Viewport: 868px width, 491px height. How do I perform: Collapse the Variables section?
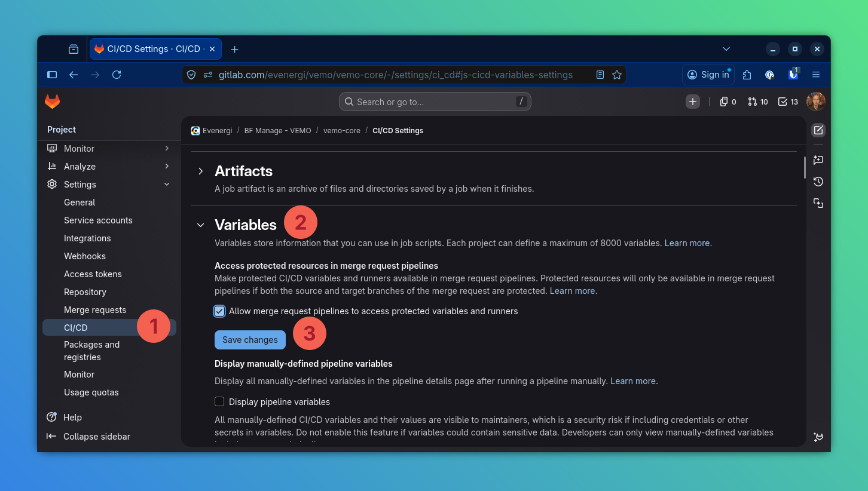click(x=201, y=225)
